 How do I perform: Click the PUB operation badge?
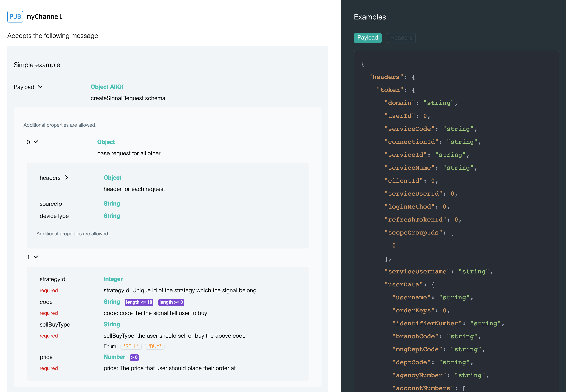[15, 16]
